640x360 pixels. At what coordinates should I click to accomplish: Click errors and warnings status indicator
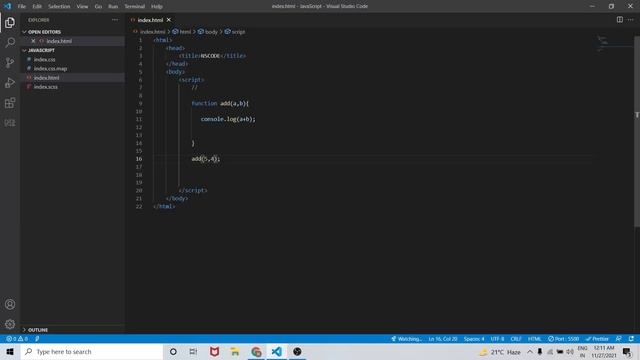pos(17,339)
